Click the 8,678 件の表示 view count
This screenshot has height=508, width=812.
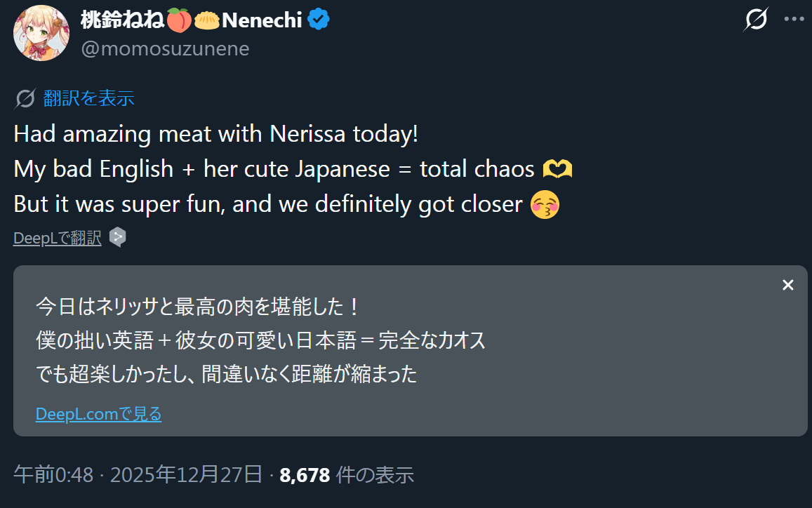tap(346, 475)
